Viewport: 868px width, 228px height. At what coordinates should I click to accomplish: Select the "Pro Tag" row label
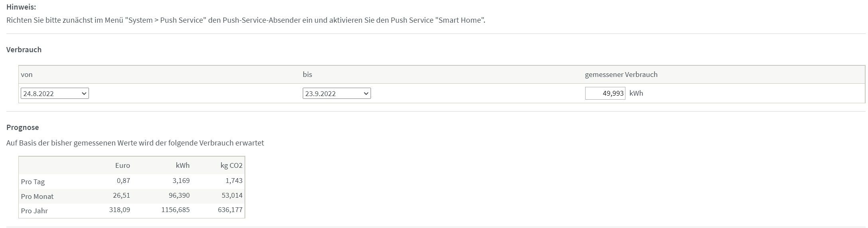(x=33, y=182)
